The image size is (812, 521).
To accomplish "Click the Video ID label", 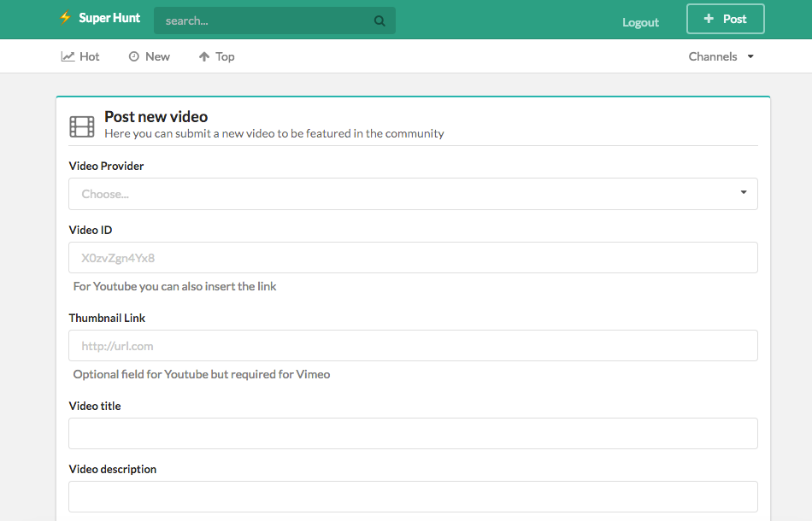I will click(x=91, y=231).
